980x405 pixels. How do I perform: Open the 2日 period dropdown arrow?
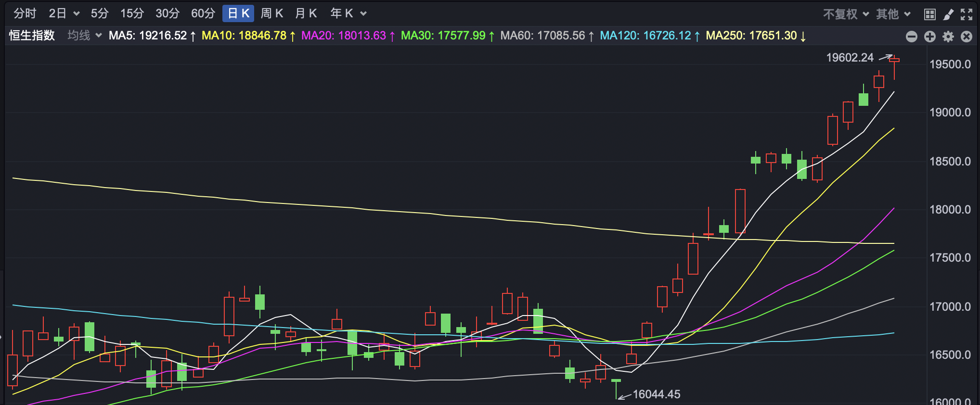pyautogui.click(x=76, y=14)
